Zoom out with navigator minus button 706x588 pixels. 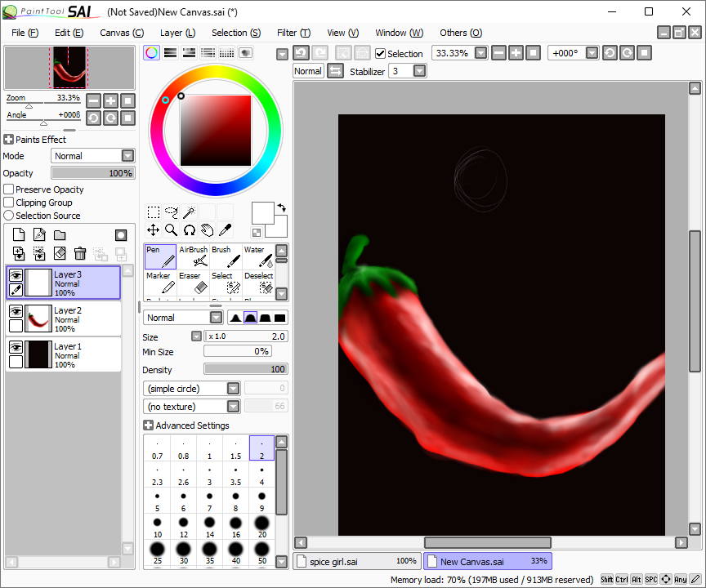pos(93,100)
